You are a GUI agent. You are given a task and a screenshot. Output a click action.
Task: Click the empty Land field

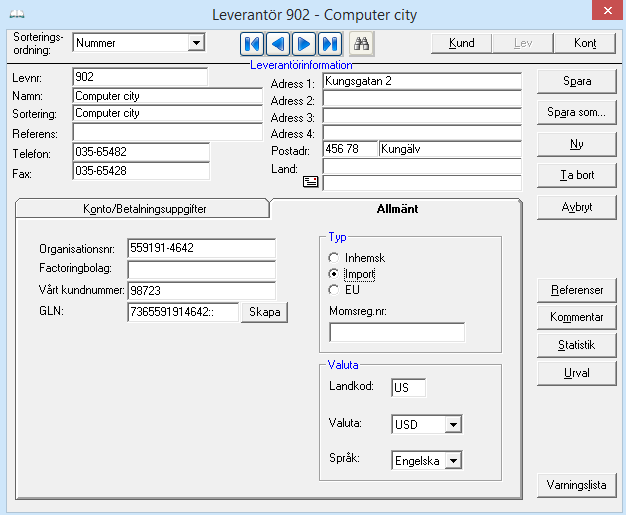point(422,166)
